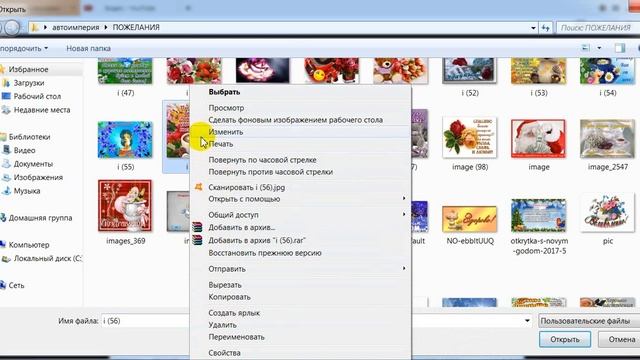640x360 pixels.
Task: Choose Удалить in context menu
Action: (222, 325)
